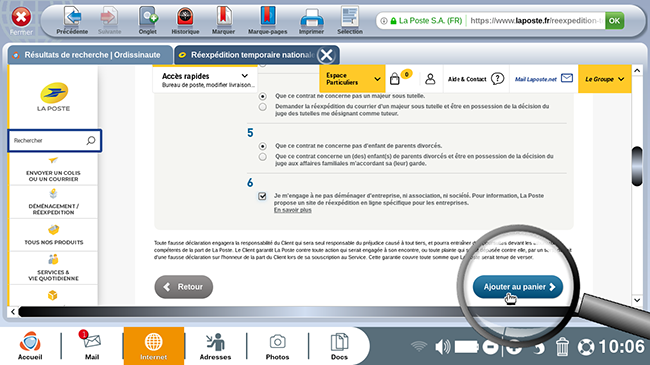Click the Wi-Fi status icon
The height and width of the screenshot is (365, 650).
[x=419, y=346]
